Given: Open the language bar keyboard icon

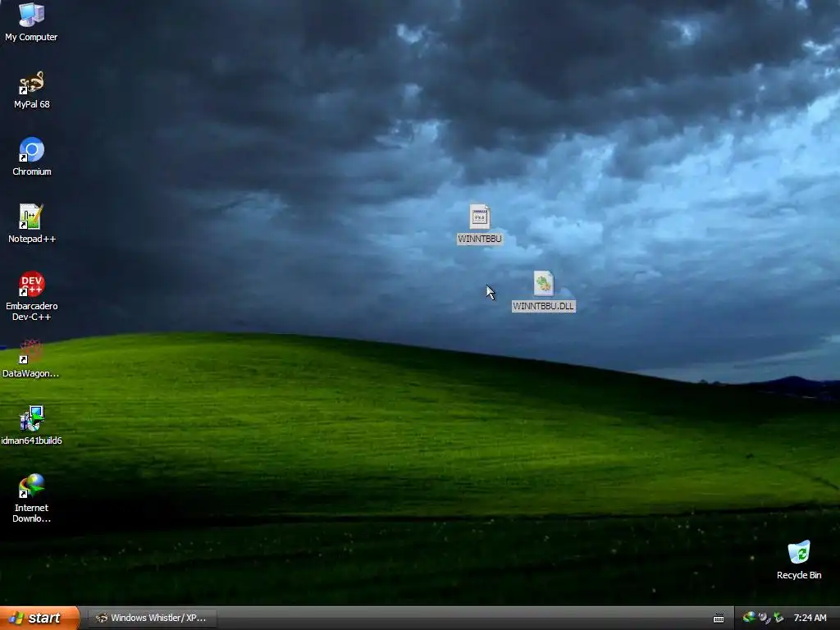Looking at the screenshot, I should [x=719, y=619].
